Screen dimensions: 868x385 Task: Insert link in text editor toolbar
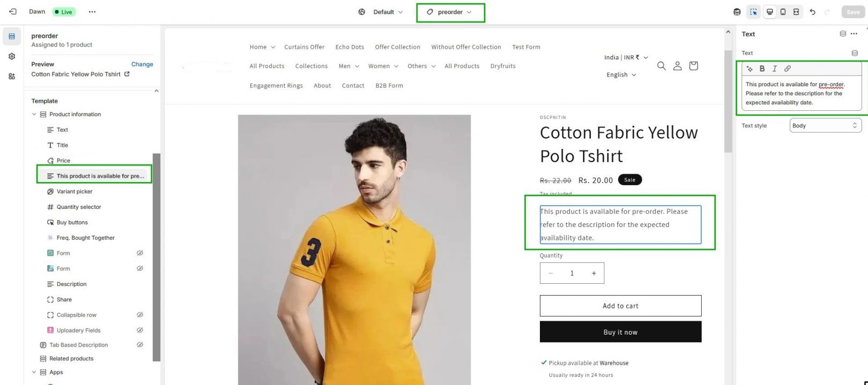point(787,69)
